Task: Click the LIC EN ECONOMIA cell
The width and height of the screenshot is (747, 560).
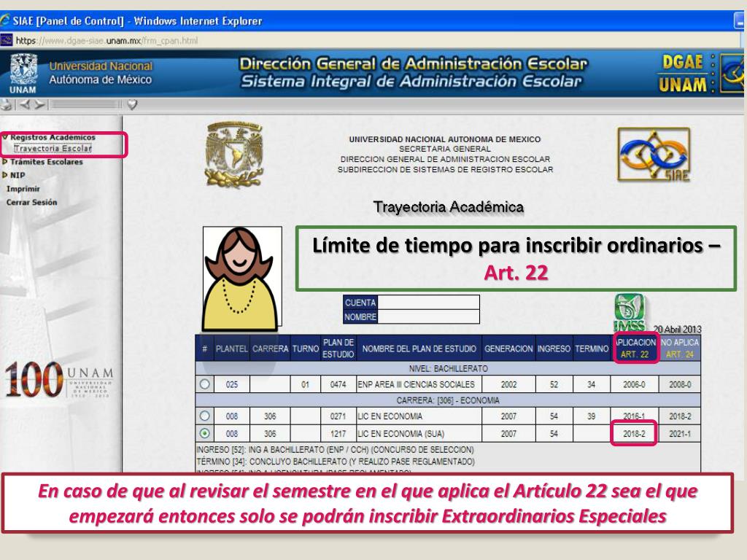Action: click(x=419, y=416)
